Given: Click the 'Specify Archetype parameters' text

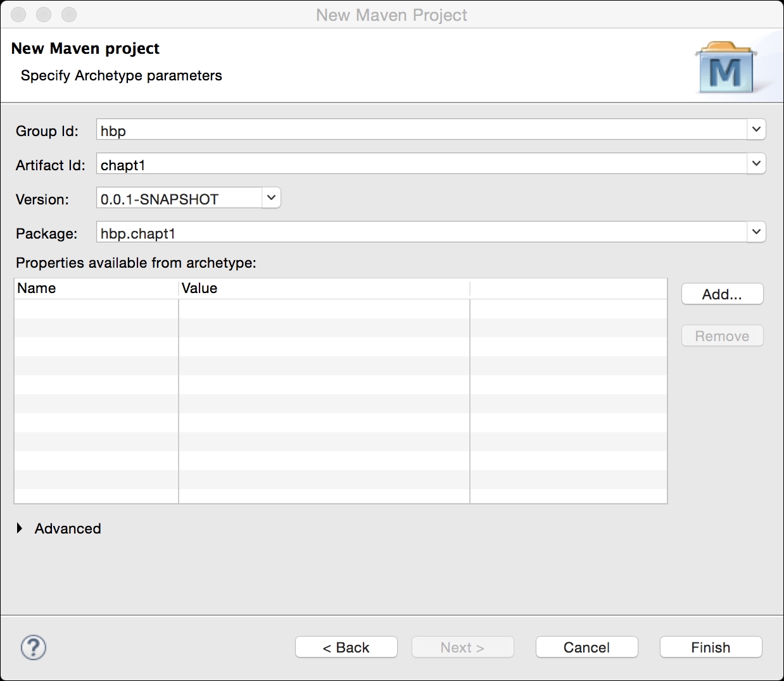Looking at the screenshot, I should (x=122, y=75).
